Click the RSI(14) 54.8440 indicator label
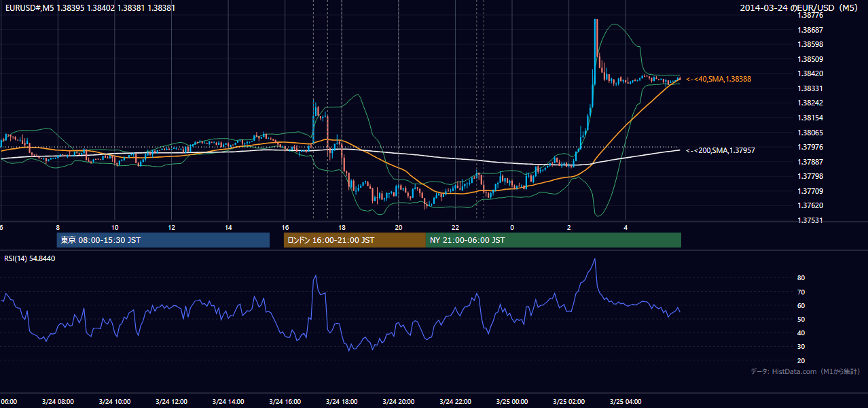The height and width of the screenshot is (408, 868). point(30,258)
